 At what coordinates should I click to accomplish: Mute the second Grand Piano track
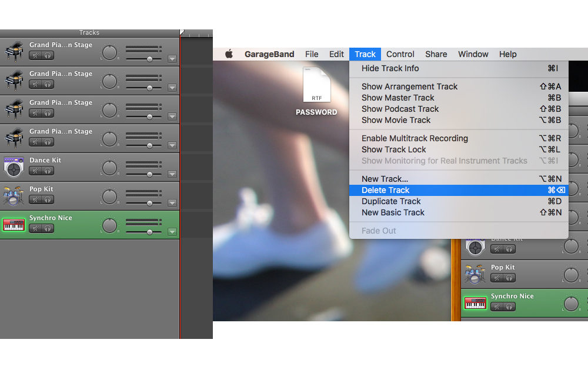tap(35, 84)
